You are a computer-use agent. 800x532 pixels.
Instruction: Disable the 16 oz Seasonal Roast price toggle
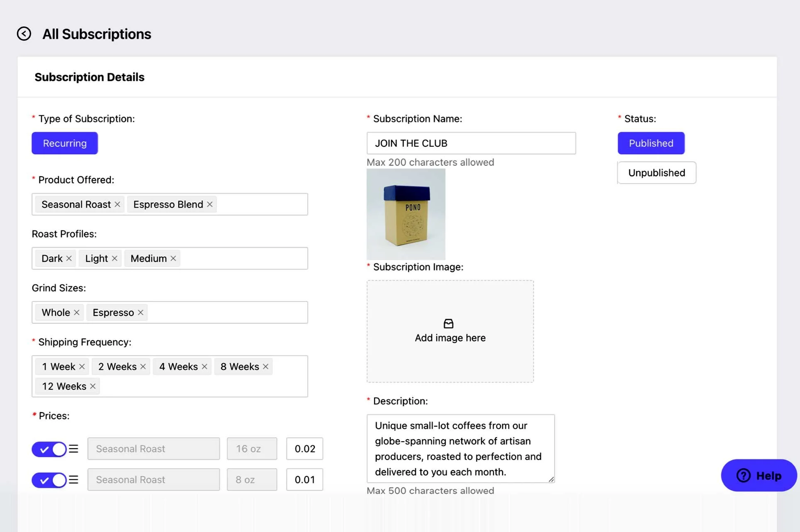click(49, 449)
